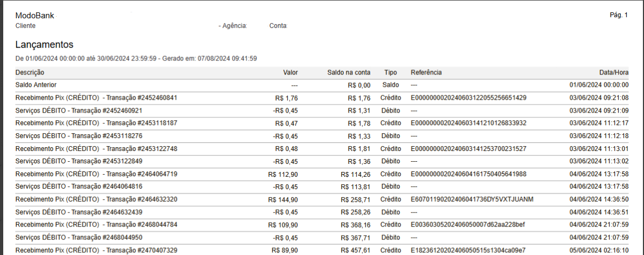Select Recebimento Pix transaction #2453122748
This screenshot has width=644, height=255.
click(x=96, y=148)
